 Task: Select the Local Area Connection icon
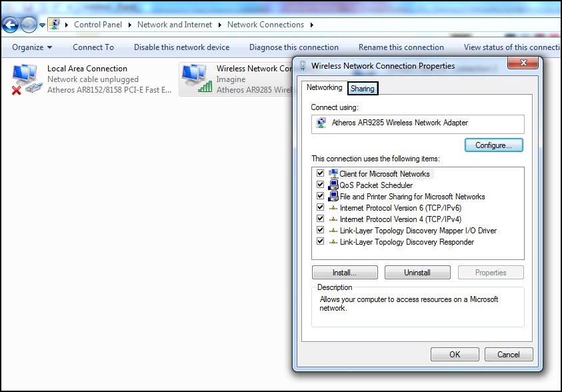pyautogui.click(x=27, y=79)
